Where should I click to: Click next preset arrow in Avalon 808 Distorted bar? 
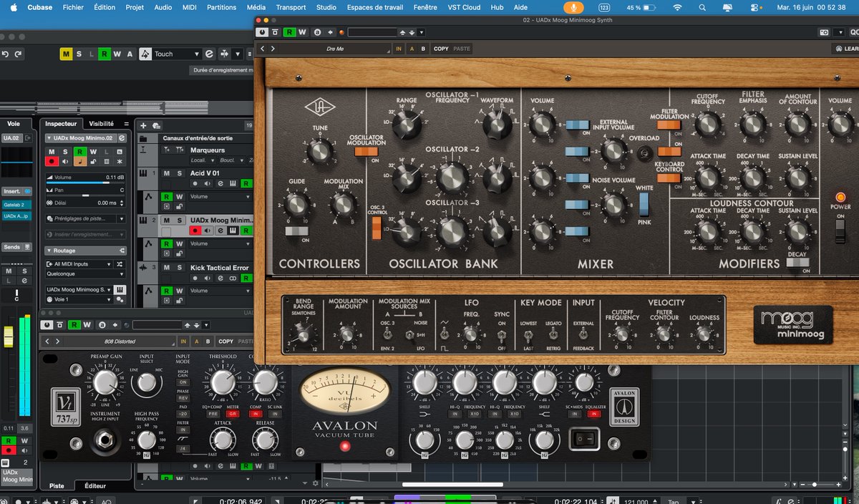point(57,341)
